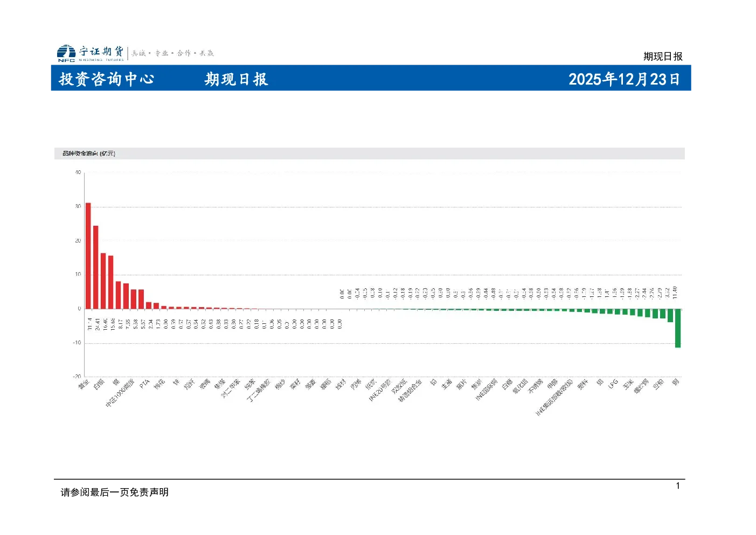The width and height of the screenshot is (756, 535).
Task: Click the slogan text beside the logo
Action: tap(172, 53)
